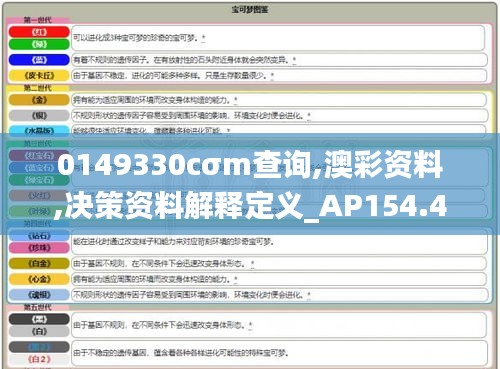Open the green 《绿》 version link
This screenshot has height=369, width=500.
point(39,44)
